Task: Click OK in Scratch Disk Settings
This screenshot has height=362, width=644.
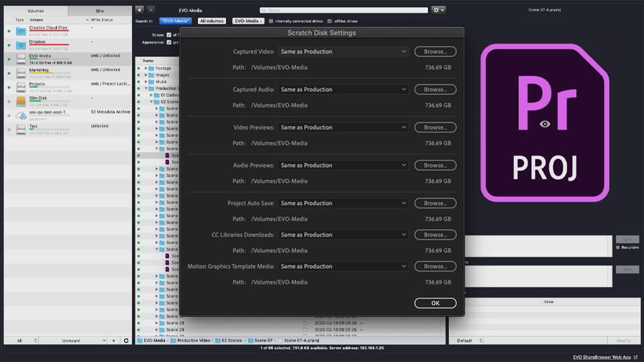Action: click(435, 303)
